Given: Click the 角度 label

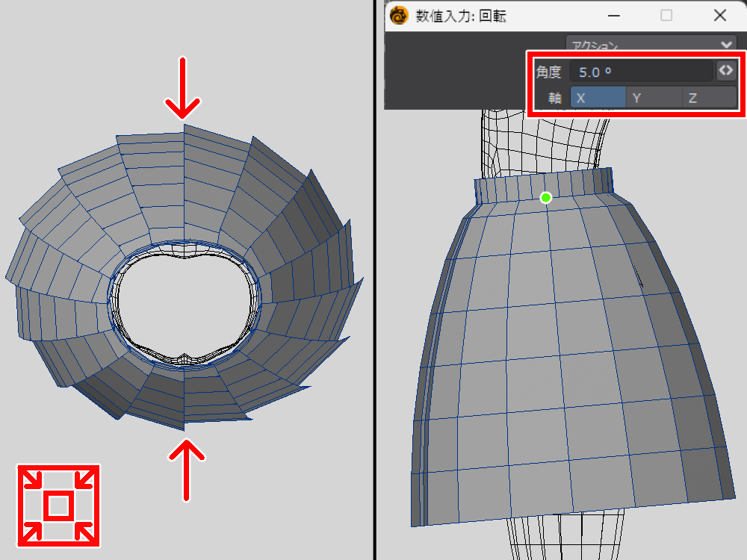Looking at the screenshot, I should (548, 72).
